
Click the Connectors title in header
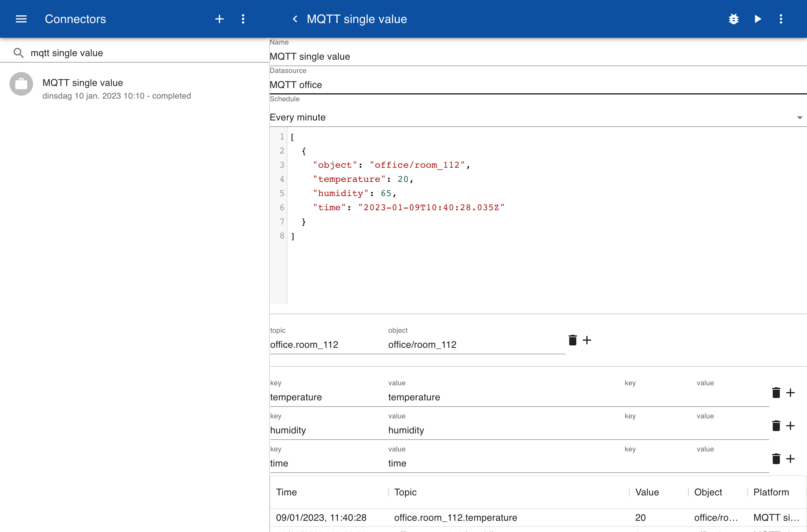(x=75, y=19)
